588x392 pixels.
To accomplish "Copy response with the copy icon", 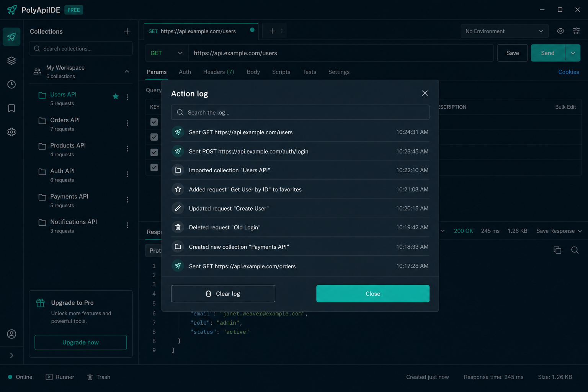I will 557,250.
